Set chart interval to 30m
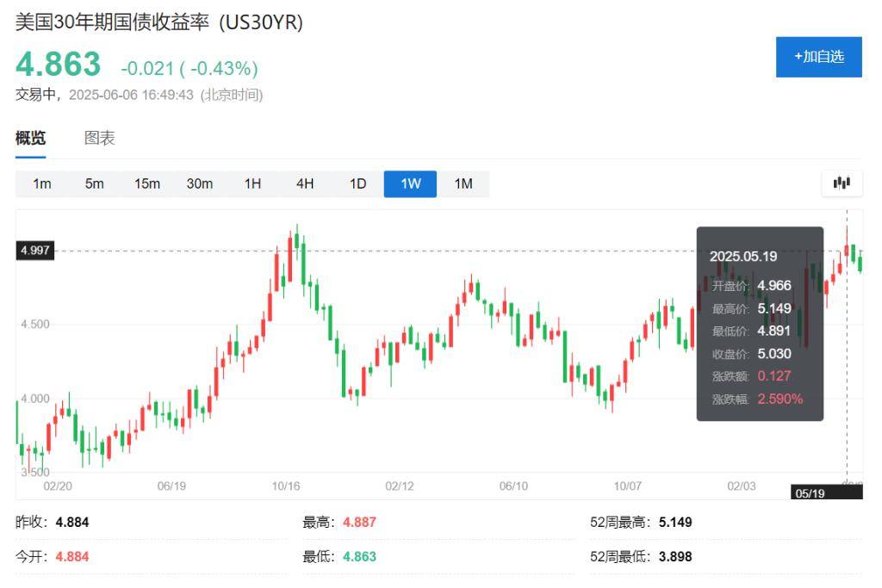The width and height of the screenshot is (882, 588). click(x=199, y=183)
